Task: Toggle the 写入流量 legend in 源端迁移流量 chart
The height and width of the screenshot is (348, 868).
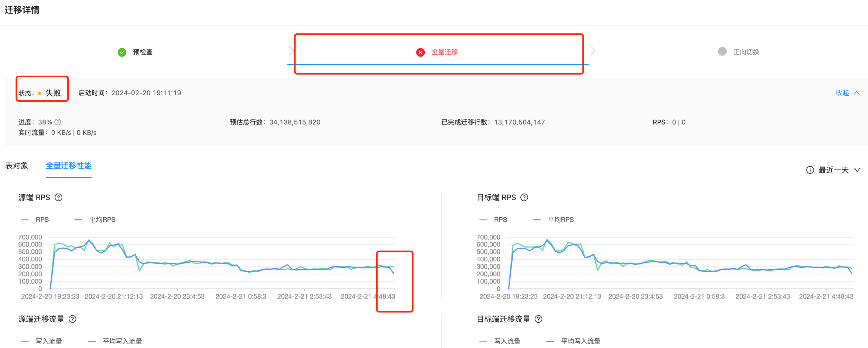Action: pos(44,341)
